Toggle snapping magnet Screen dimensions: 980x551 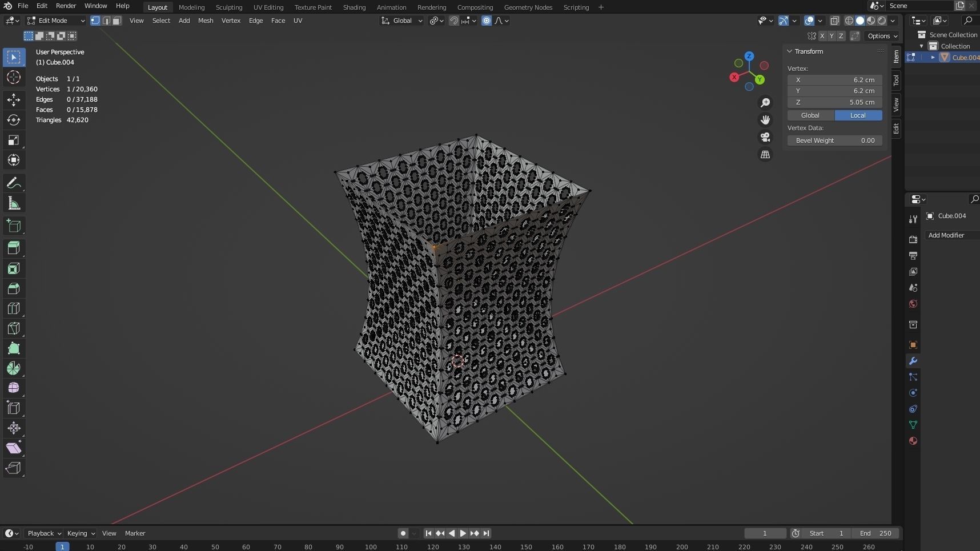[454, 21]
